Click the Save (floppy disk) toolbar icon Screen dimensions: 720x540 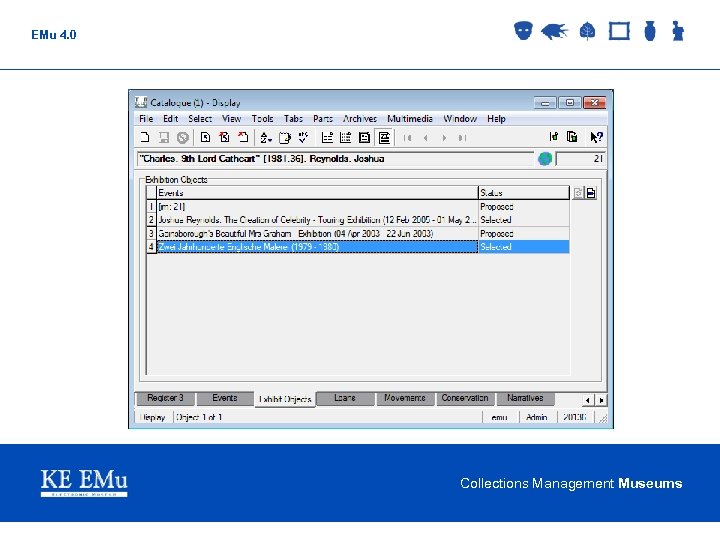(164, 137)
